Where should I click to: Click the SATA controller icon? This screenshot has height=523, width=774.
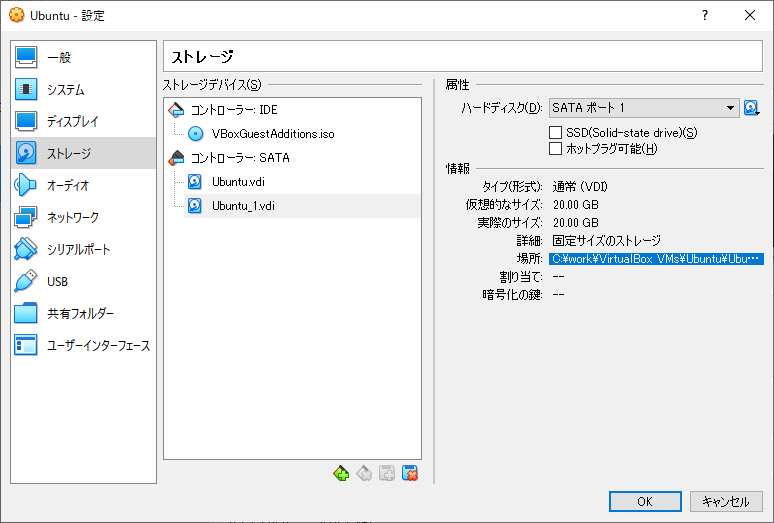pos(176,158)
